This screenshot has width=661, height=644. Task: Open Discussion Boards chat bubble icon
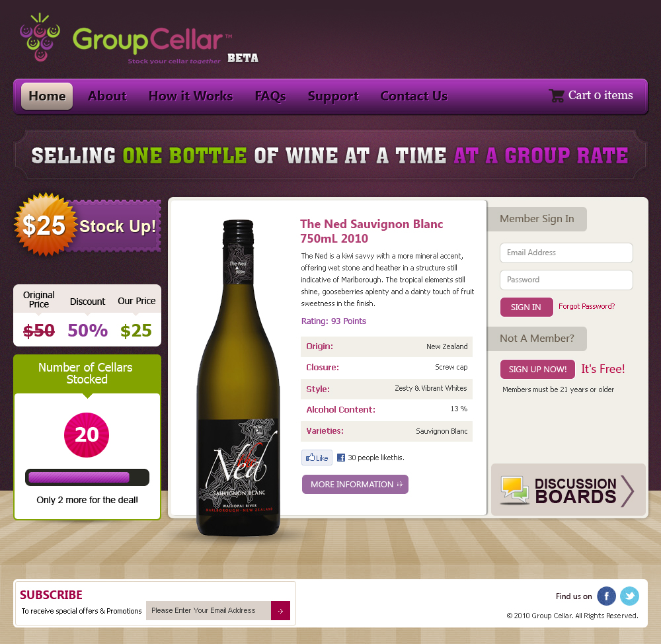click(515, 490)
